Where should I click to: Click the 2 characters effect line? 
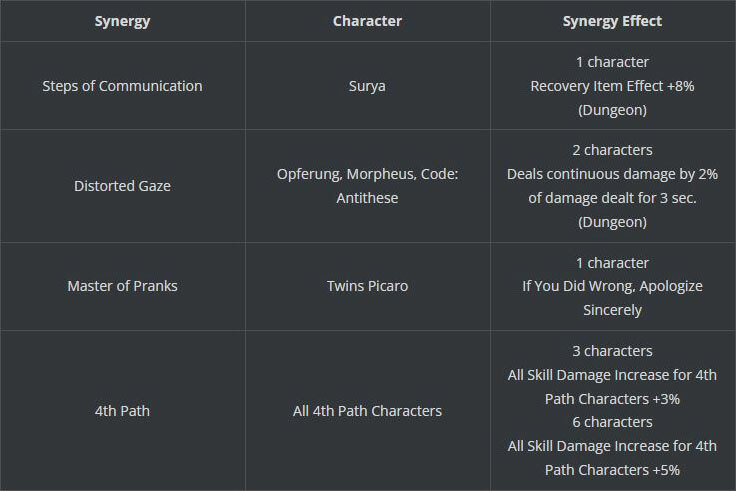(x=613, y=150)
